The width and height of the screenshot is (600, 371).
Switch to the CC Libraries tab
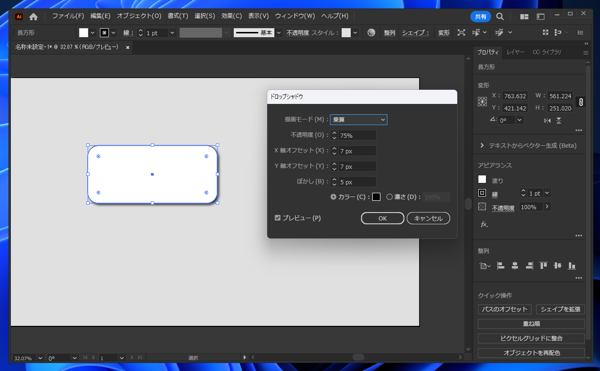coord(547,52)
